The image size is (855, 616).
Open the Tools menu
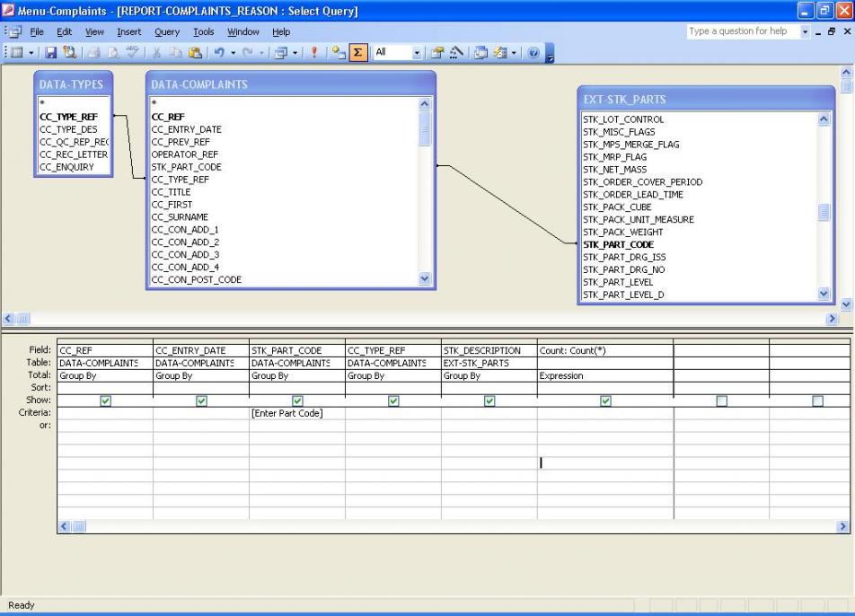click(204, 31)
